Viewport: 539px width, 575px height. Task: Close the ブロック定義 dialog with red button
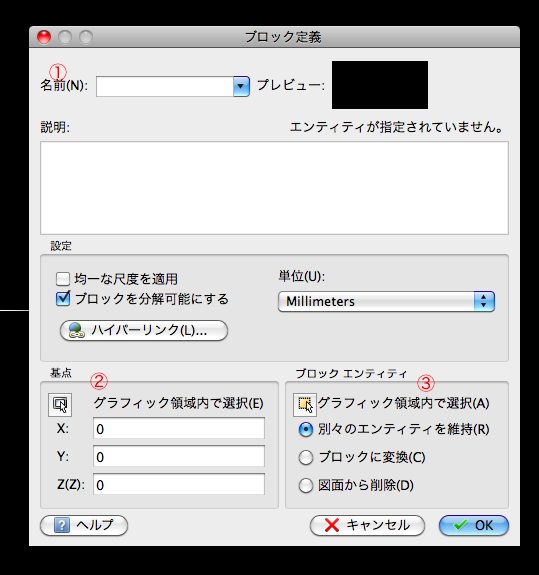[x=44, y=37]
